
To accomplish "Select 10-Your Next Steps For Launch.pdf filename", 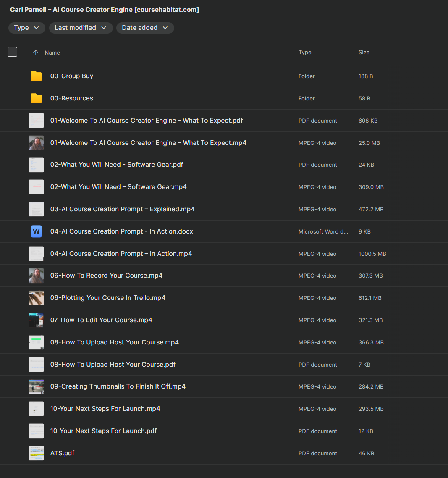I will [104, 431].
